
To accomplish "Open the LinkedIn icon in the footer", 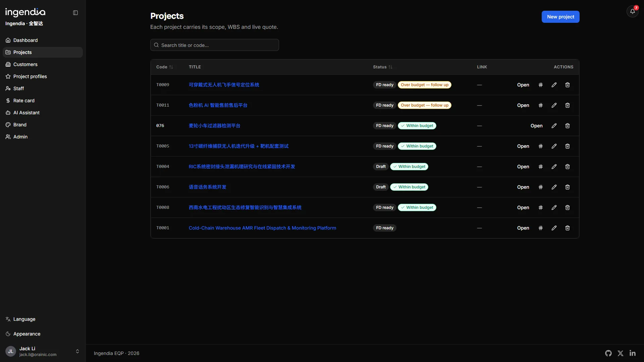I will pos(632,353).
